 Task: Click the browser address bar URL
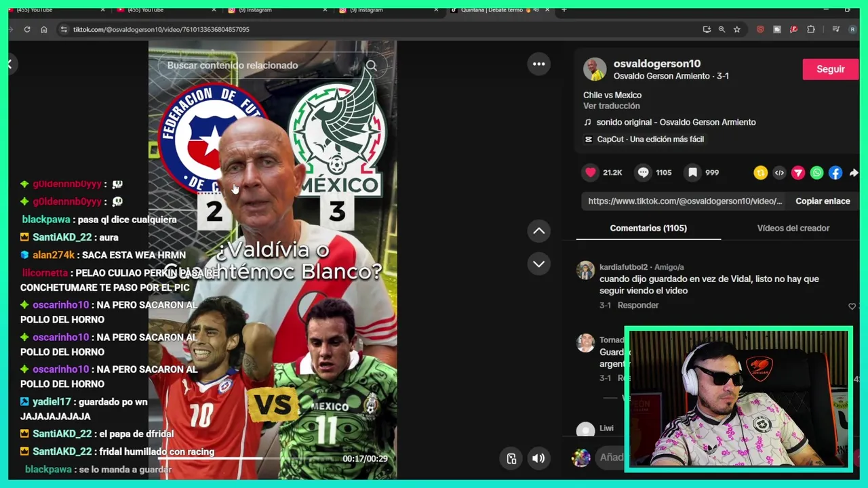click(x=161, y=29)
